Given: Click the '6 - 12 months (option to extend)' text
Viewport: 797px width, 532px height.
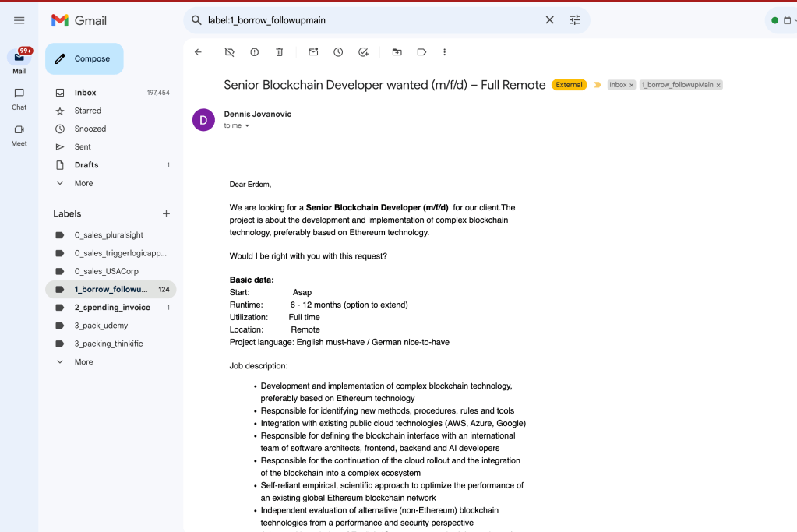Looking at the screenshot, I should (x=349, y=305).
